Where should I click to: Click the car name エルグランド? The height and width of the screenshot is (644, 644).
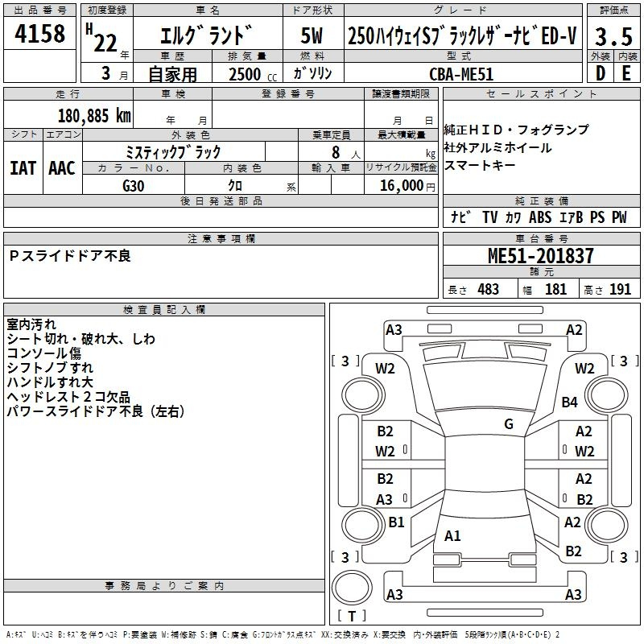click(206, 35)
